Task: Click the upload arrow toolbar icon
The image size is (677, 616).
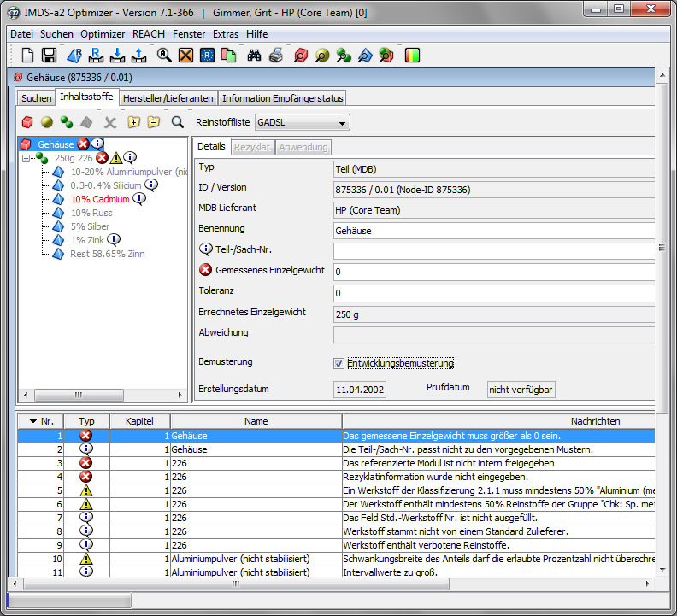Action: [138, 56]
